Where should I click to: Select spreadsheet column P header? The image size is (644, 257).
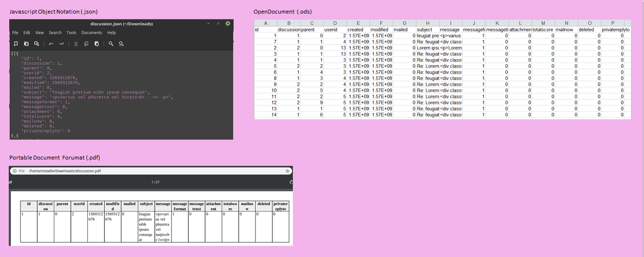[x=613, y=23]
